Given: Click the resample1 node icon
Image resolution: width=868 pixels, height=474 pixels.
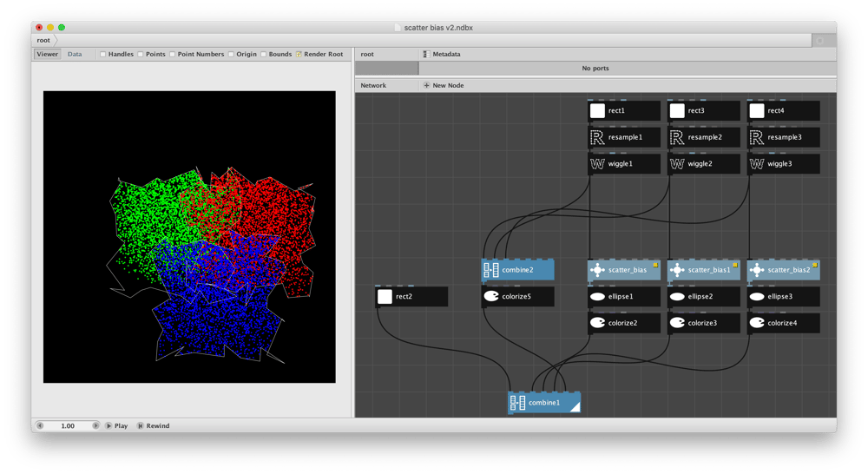Looking at the screenshot, I should click(597, 137).
